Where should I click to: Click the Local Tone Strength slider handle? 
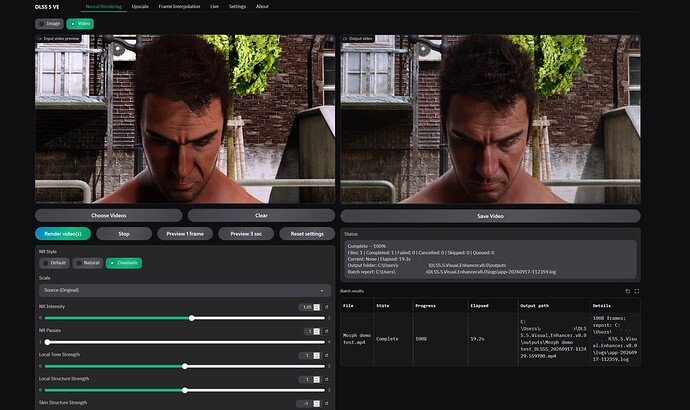(185, 366)
